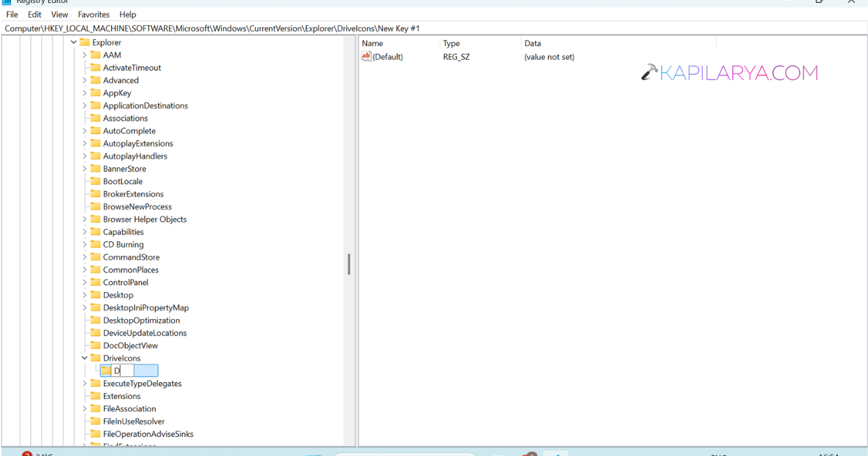Expand the FileAssociation key
Image resolution: width=868 pixels, height=456 pixels.
tap(85, 409)
